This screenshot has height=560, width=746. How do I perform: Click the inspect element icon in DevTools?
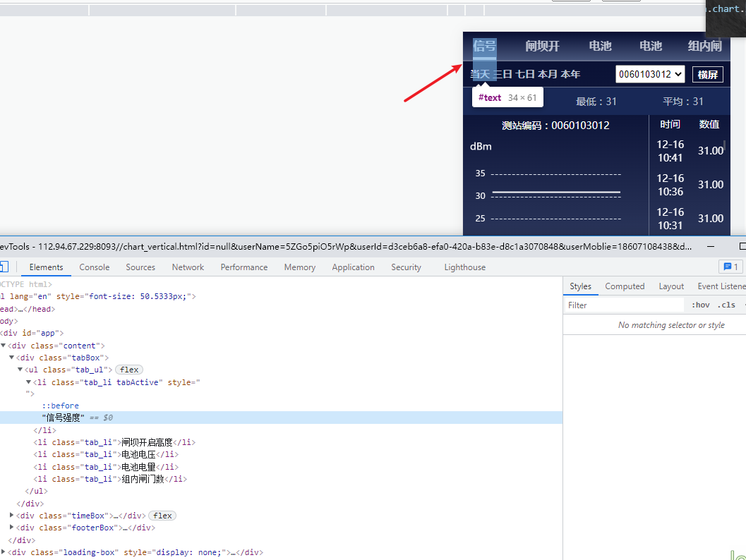tap(4, 267)
